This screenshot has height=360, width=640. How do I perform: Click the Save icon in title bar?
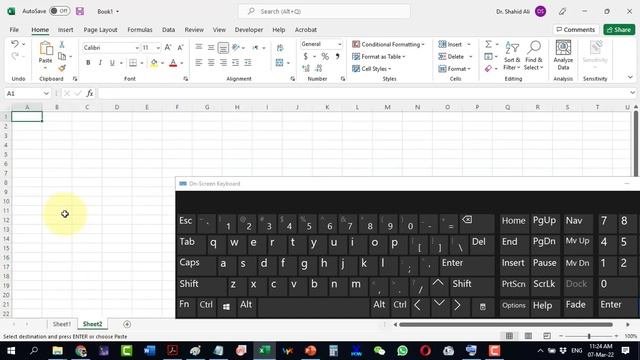(x=80, y=11)
